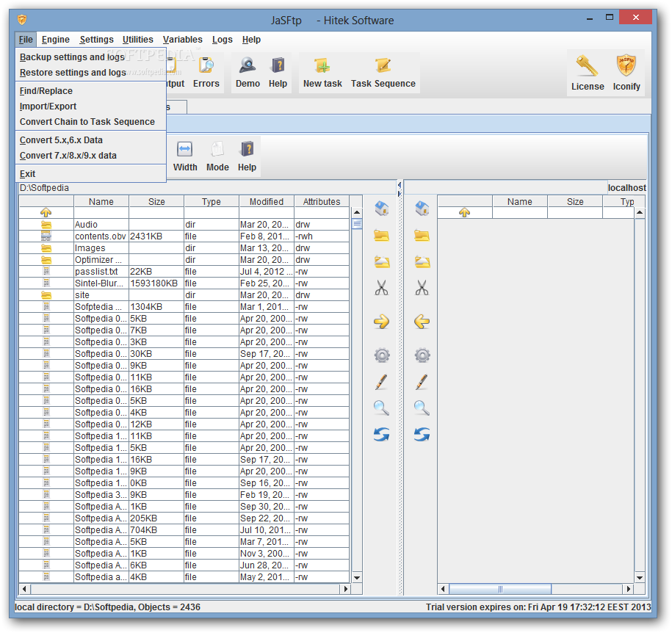Cut selected local file with scissors
The height and width of the screenshot is (633, 672).
pos(381,288)
